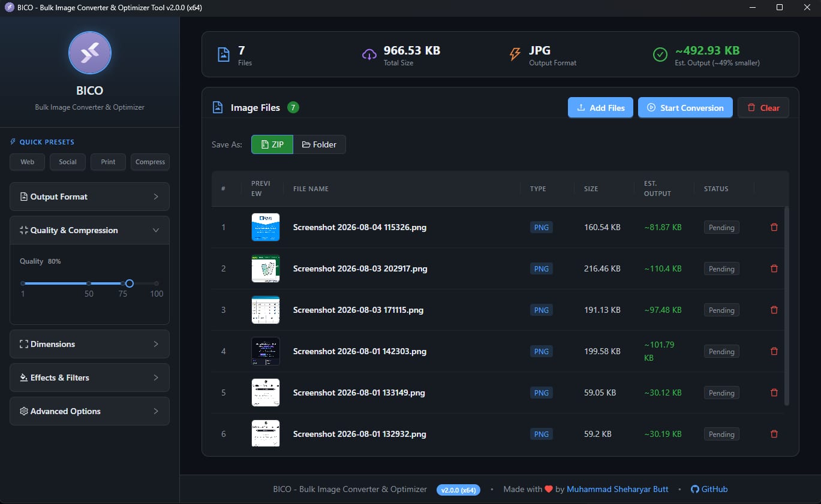Click the Image Files header icon
The width and height of the screenshot is (821, 504).
[218, 108]
